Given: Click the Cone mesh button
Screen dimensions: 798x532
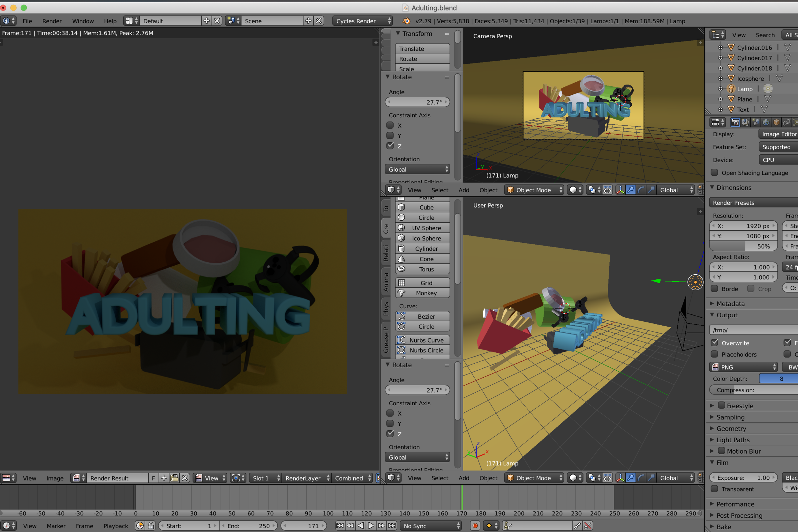Looking at the screenshot, I should (x=422, y=259).
